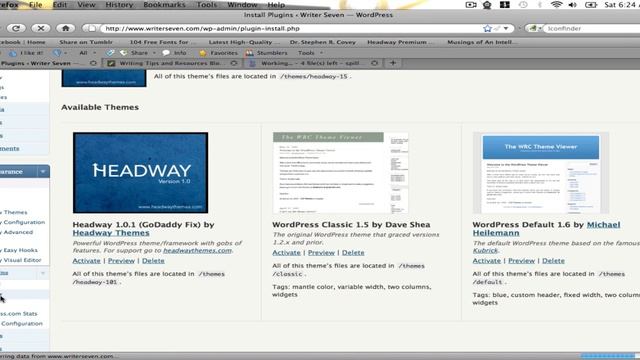Screen dimensions: 640x360
Task: Open Visual Editor in the sidebar
Action: (21, 260)
